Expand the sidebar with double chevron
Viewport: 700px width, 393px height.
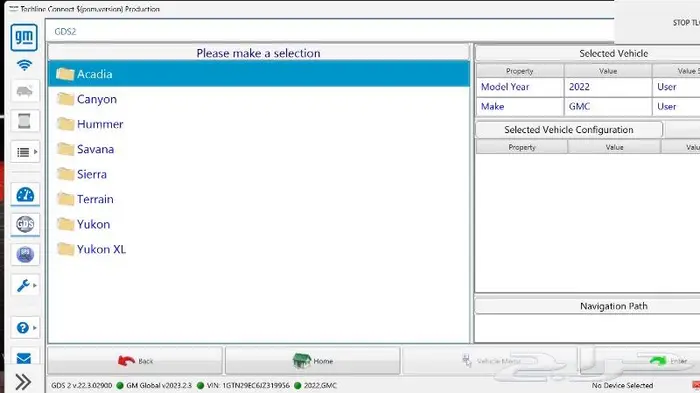coord(23,382)
